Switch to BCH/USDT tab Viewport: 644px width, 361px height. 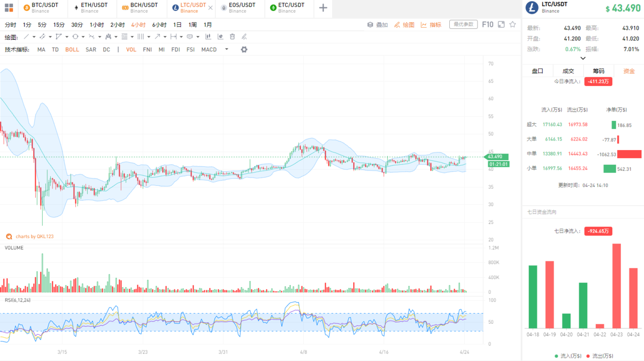pyautogui.click(x=141, y=8)
